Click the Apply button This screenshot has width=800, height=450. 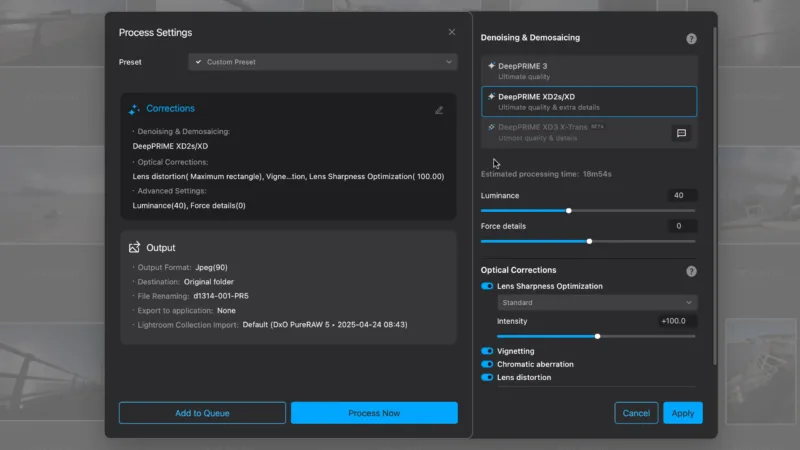(683, 413)
